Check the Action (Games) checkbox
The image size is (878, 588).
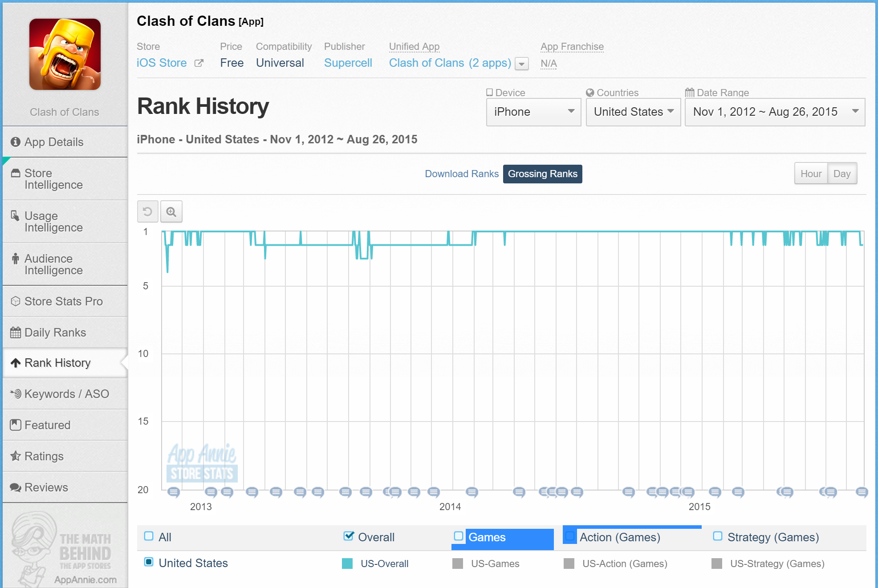coord(570,536)
